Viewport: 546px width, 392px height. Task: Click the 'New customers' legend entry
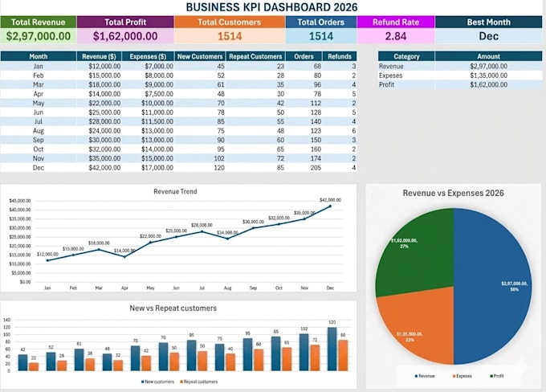[157, 382]
